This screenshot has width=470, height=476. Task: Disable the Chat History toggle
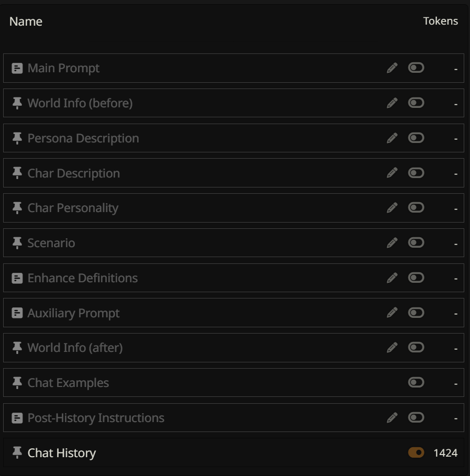pos(416,453)
